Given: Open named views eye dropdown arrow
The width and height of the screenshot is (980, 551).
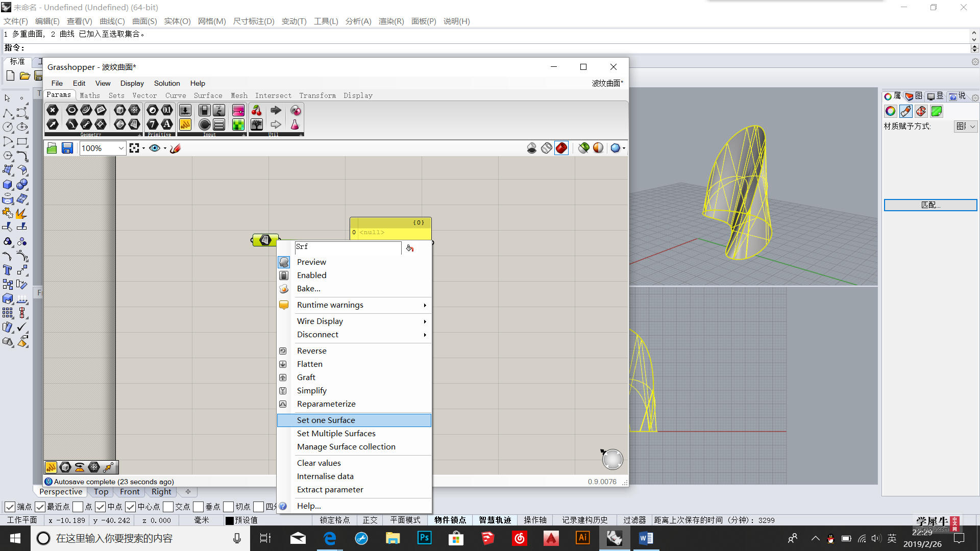Looking at the screenshot, I should pos(165,148).
